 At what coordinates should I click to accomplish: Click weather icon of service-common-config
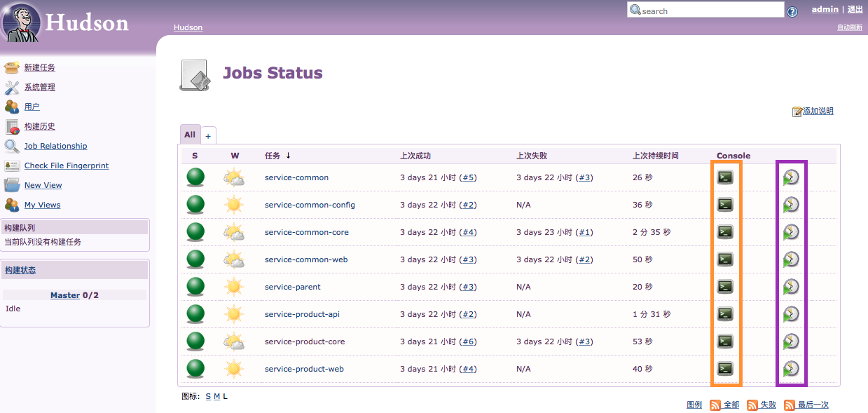234,205
